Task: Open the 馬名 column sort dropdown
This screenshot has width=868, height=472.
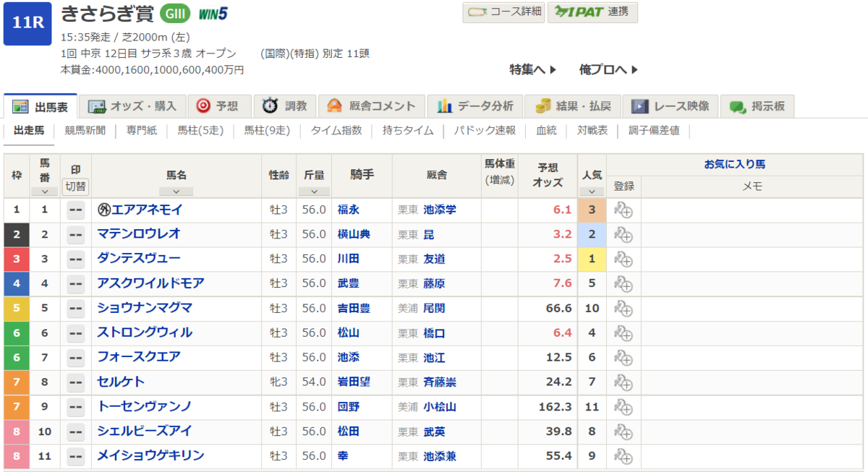Action: tap(176, 192)
